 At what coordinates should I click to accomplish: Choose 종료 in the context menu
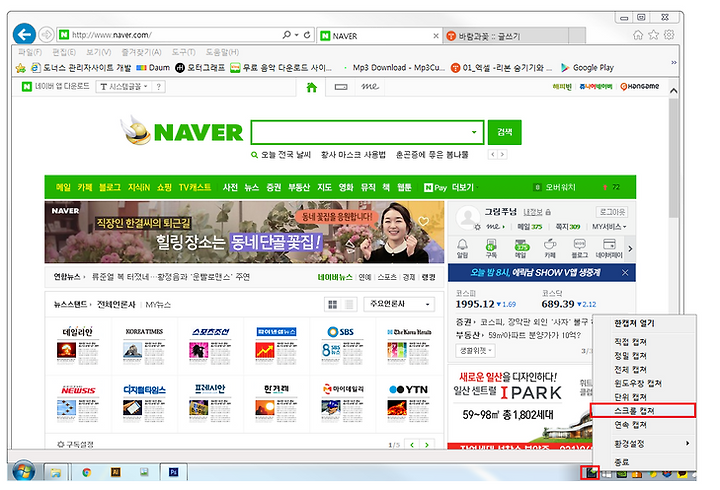coord(643,462)
